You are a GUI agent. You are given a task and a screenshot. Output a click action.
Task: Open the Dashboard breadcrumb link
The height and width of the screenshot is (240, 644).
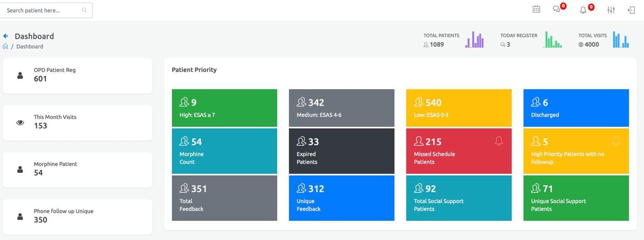(x=29, y=46)
